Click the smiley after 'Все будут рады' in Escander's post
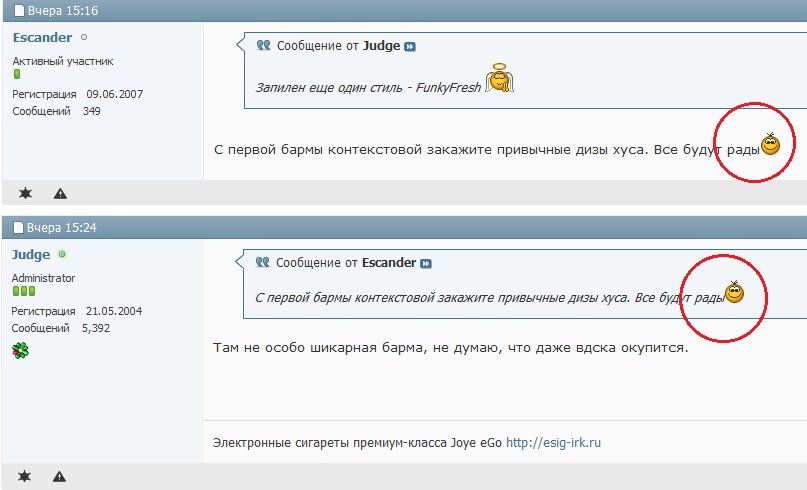The width and height of the screenshot is (807, 490). [x=770, y=144]
